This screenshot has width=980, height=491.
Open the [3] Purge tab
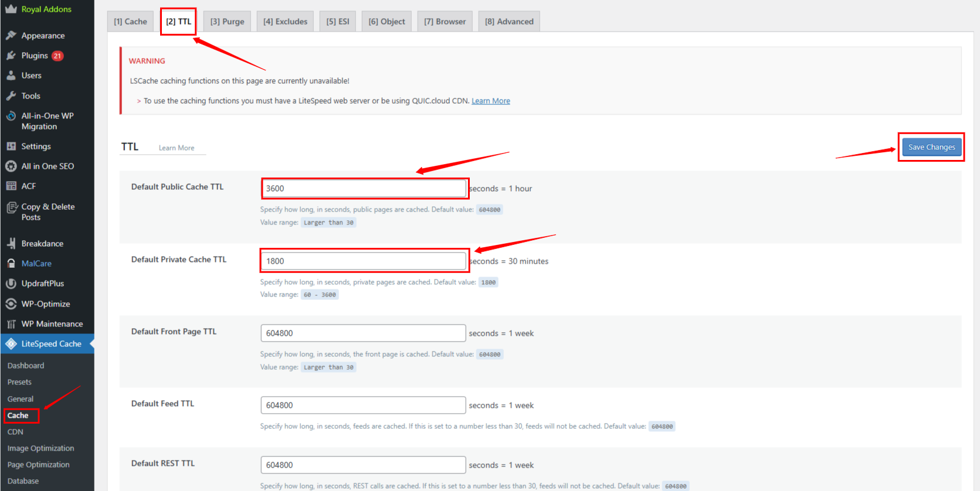click(228, 22)
